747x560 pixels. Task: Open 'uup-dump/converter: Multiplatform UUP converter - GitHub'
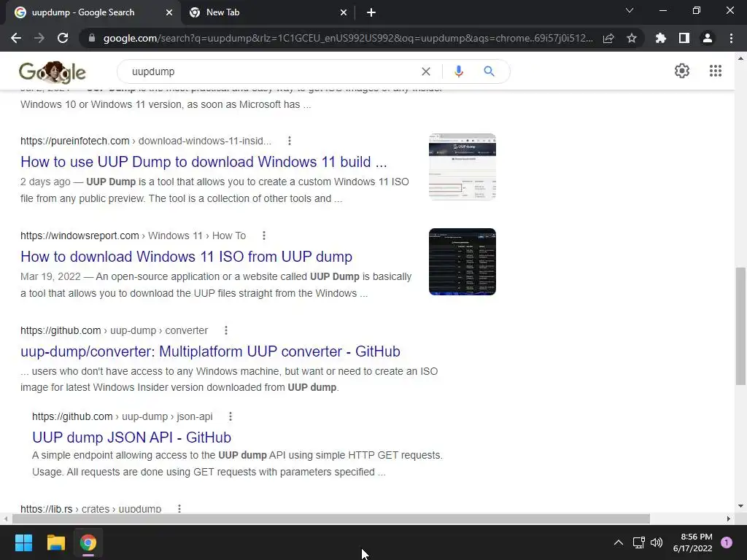point(210,351)
